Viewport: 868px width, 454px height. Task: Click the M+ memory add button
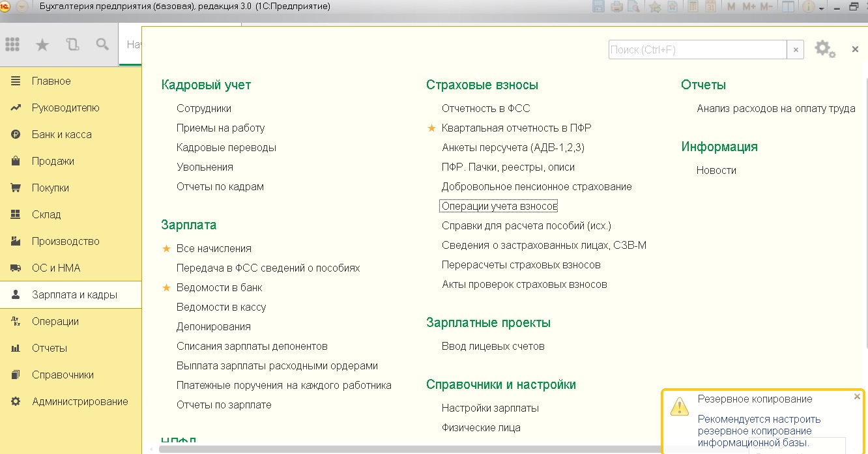pyautogui.click(x=749, y=7)
